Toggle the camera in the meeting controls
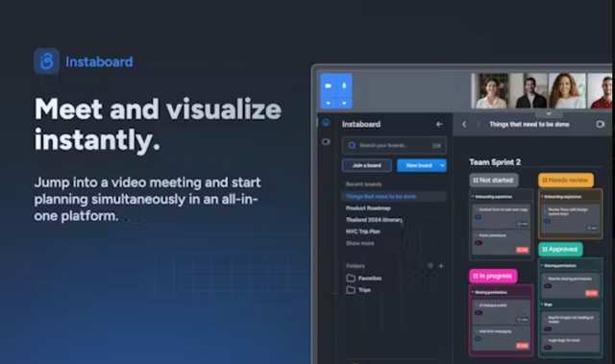The image size is (615, 364). tap(329, 85)
